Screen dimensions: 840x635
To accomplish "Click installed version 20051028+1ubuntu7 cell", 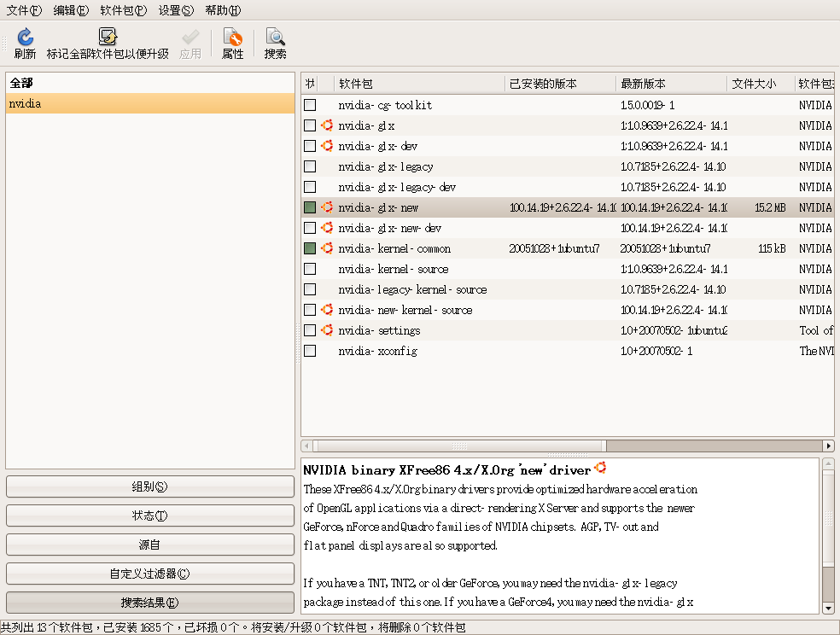I will tap(554, 248).
